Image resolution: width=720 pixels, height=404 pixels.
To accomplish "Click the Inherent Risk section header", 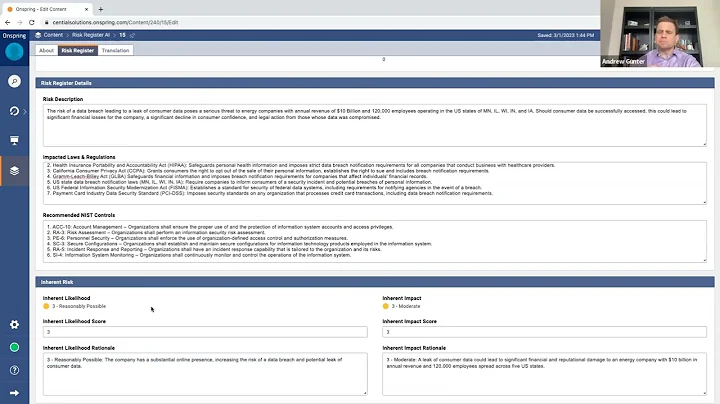I will [x=375, y=282].
